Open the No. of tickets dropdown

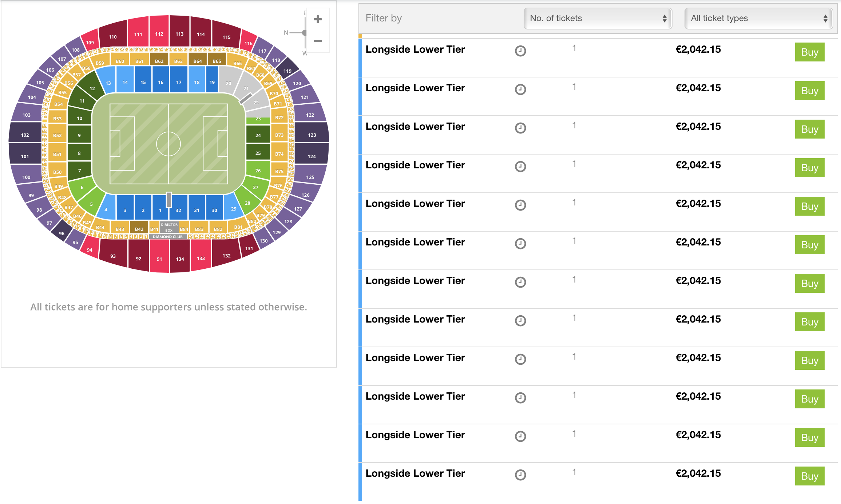click(598, 18)
